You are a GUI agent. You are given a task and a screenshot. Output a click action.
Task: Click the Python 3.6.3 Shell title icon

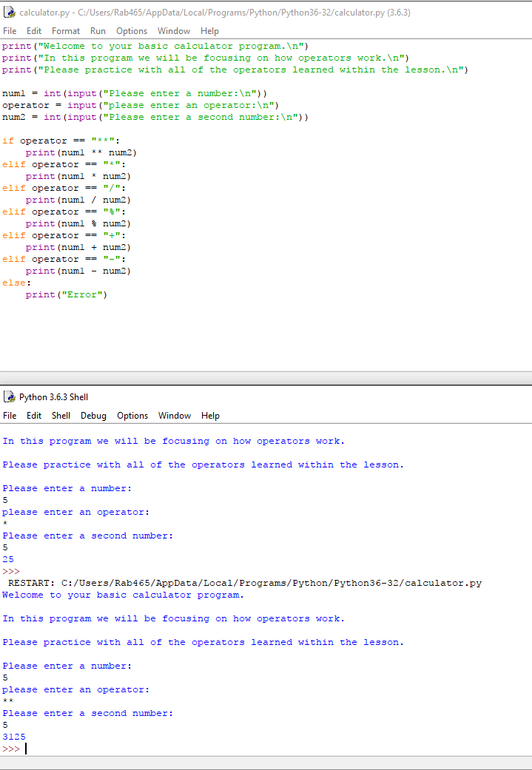[10, 396]
